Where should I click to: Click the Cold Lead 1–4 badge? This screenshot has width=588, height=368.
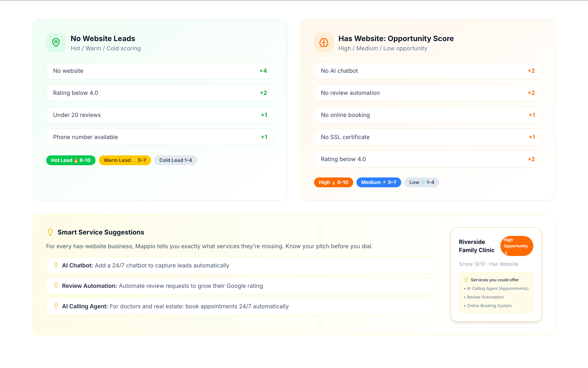click(x=175, y=160)
